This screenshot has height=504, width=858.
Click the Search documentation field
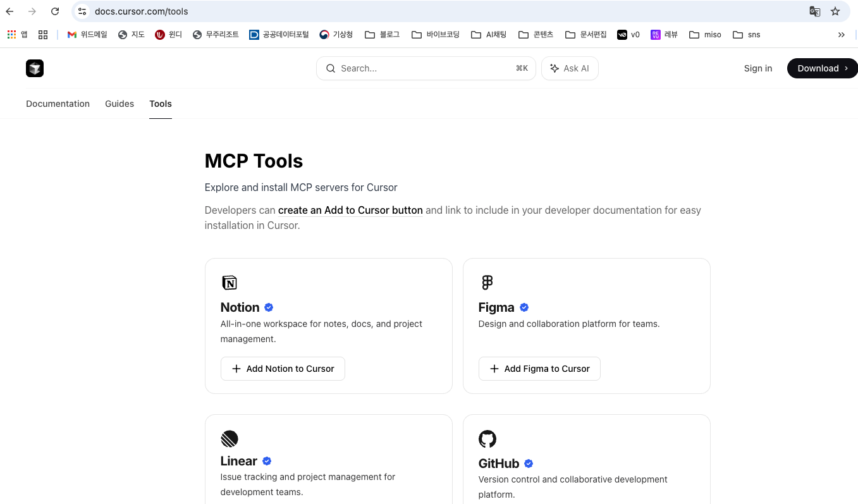coord(426,68)
